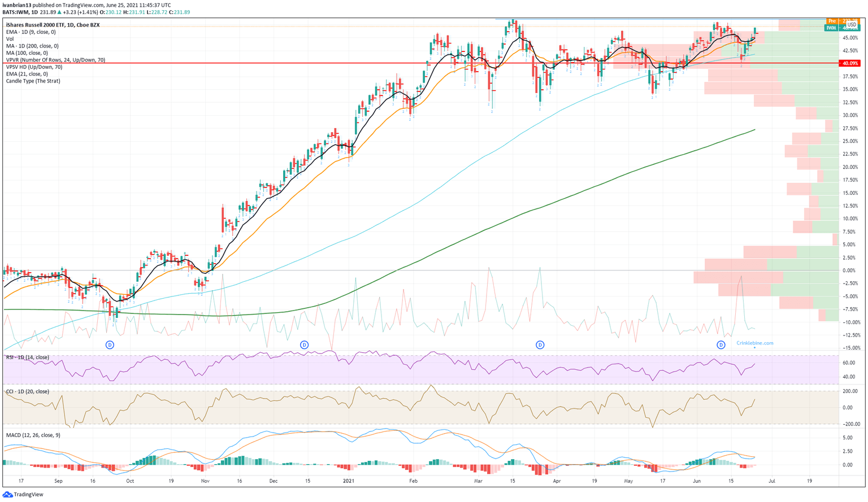Select the Vol indicator legend

[10, 39]
